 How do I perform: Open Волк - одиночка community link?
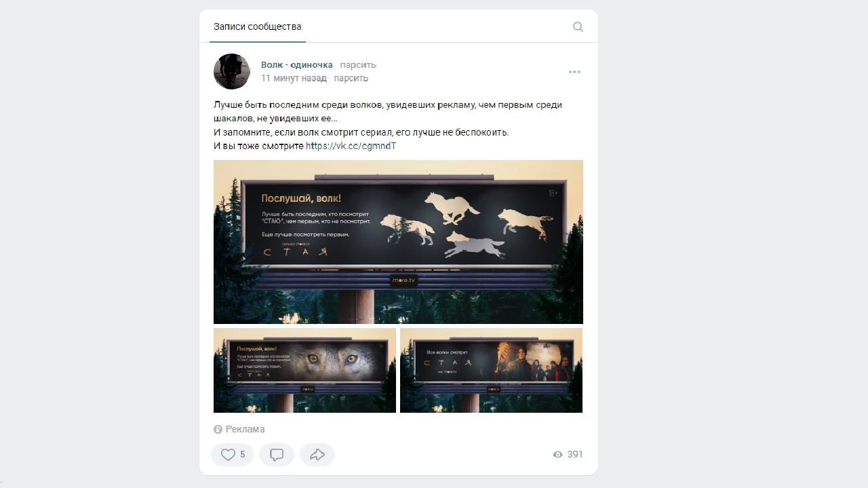coord(297,65)
